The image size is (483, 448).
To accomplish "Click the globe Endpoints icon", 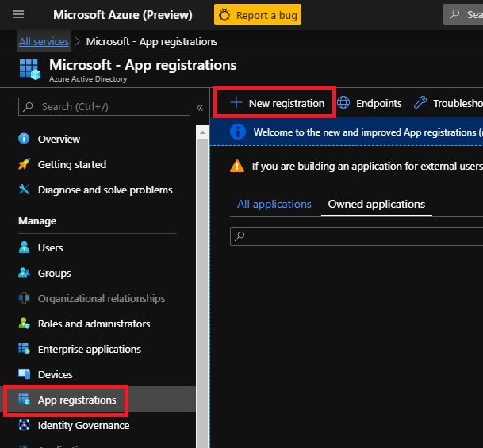I will 343,102.
